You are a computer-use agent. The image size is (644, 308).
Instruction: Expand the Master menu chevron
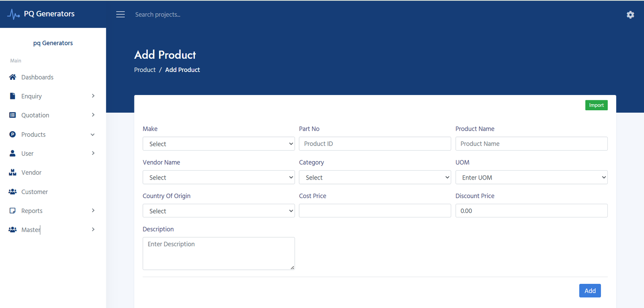pyautogui.click(x=93, y=229)
